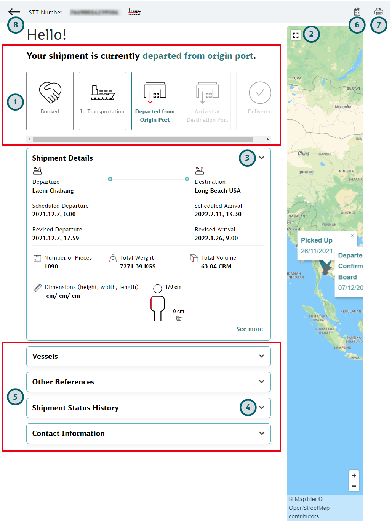Expand the Contact Information section

tap(262, 433)
